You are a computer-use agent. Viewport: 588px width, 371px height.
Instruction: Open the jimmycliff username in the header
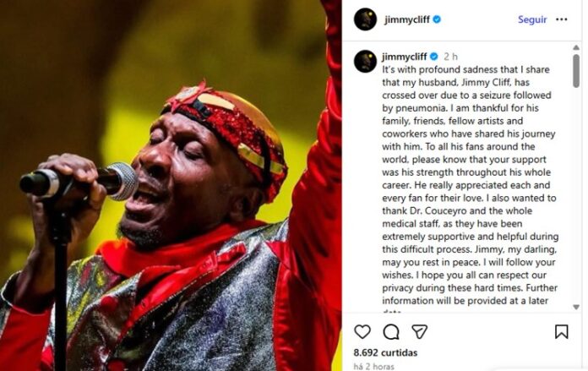pos(407,19)
